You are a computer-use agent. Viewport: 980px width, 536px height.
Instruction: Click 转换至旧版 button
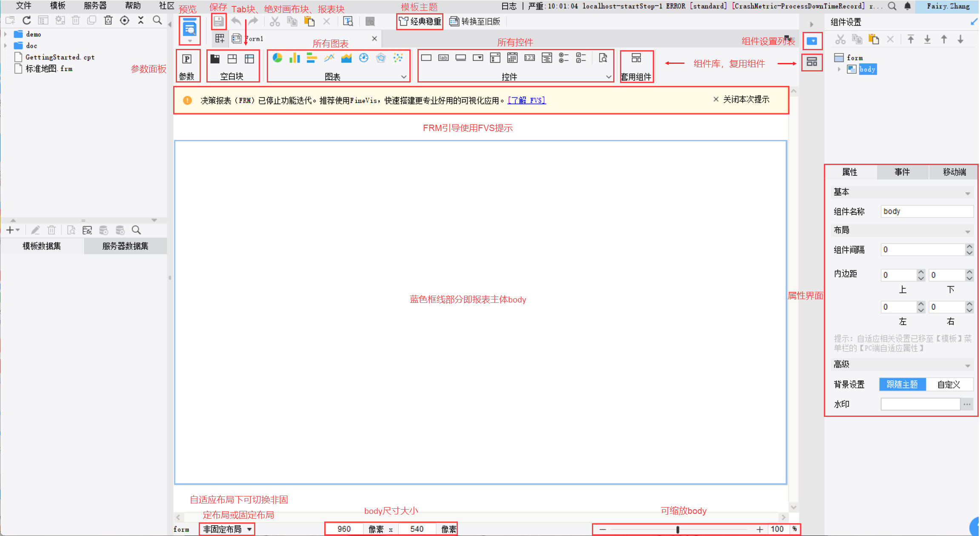(x=475, y=21)
